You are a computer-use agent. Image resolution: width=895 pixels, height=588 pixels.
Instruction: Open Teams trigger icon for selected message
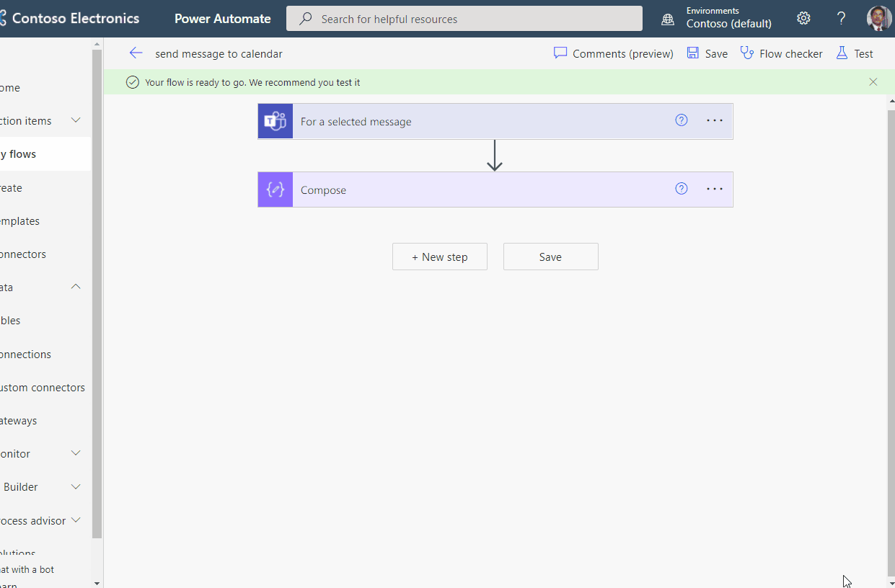(275, 121)
